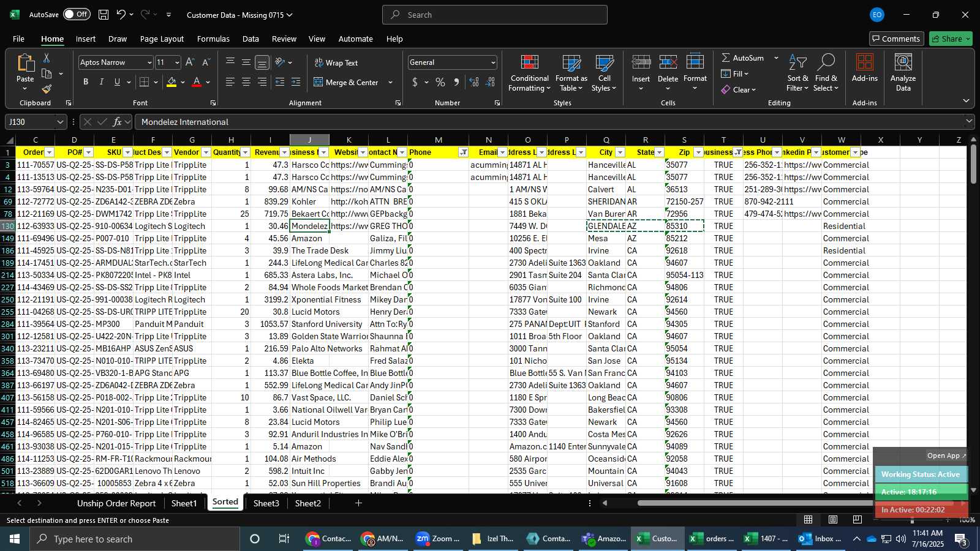Open Conditional Formatting menu
This screenshot has width=980, height=551.
click(529, 73)
